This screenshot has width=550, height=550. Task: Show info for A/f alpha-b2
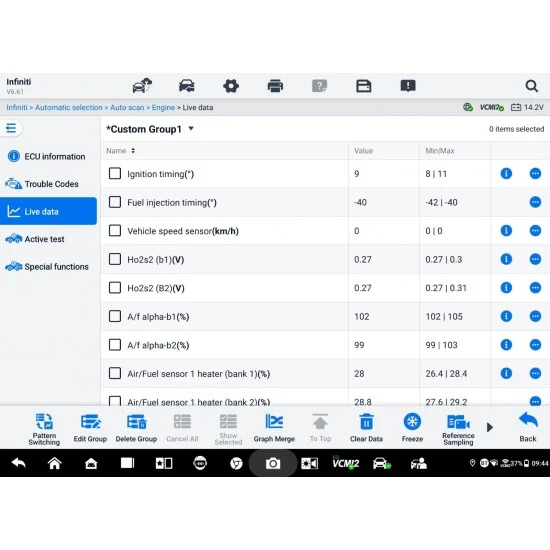[x=506, y=345]
